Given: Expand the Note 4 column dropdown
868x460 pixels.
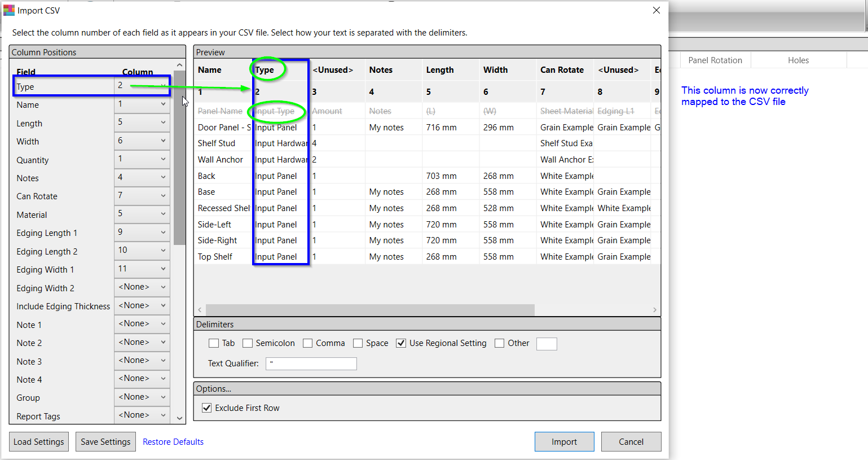Looking at the screenshot, I should pyautogui.click(x=142, y=379).
